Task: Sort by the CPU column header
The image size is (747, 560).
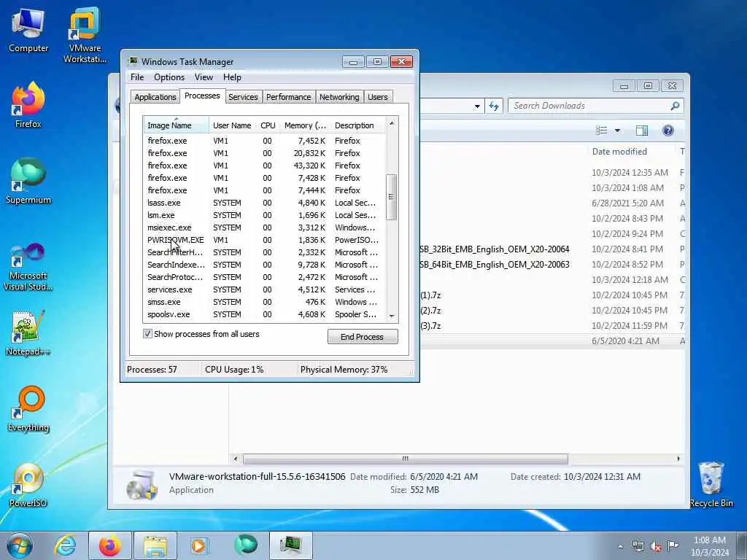Action: click(268, 125)
